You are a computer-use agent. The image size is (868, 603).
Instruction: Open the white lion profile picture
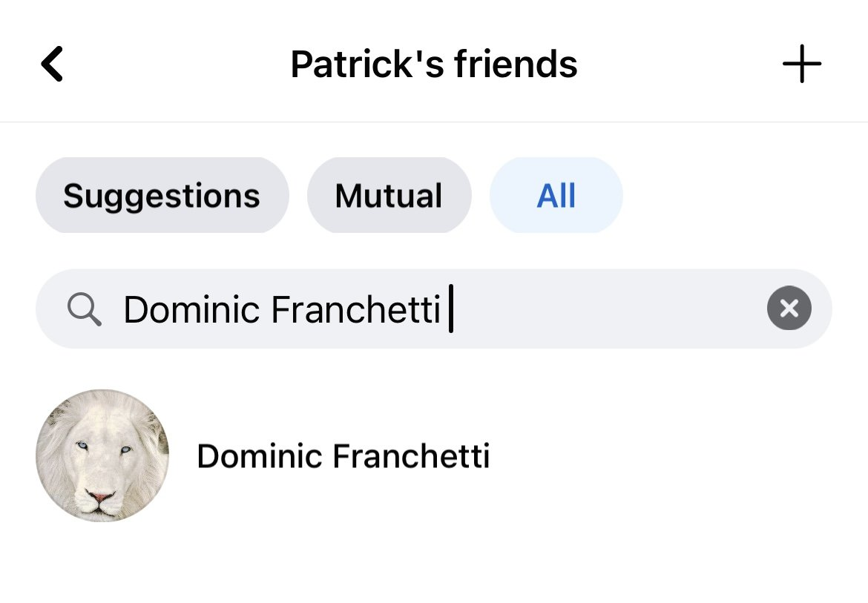(102, 455)
